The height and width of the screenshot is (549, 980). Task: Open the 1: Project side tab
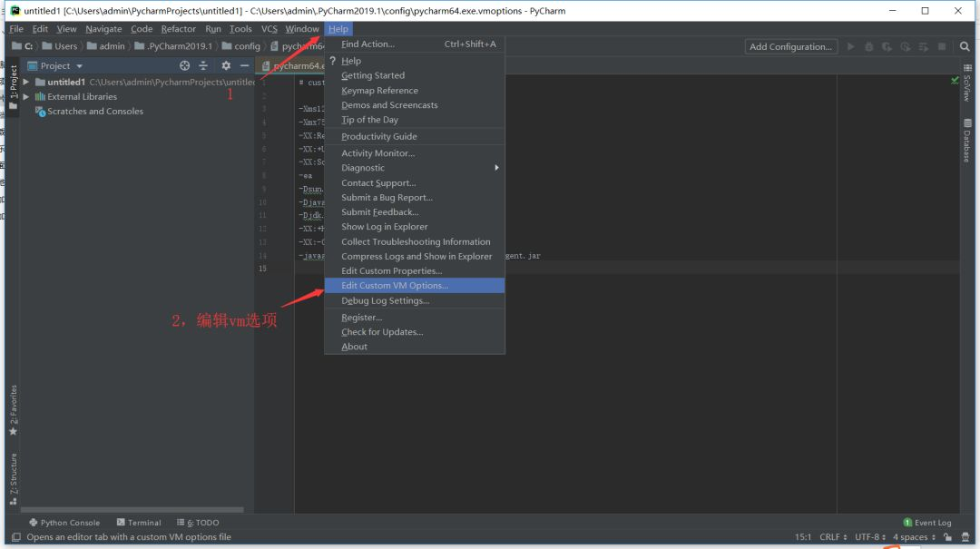click(x=13, y=87)
